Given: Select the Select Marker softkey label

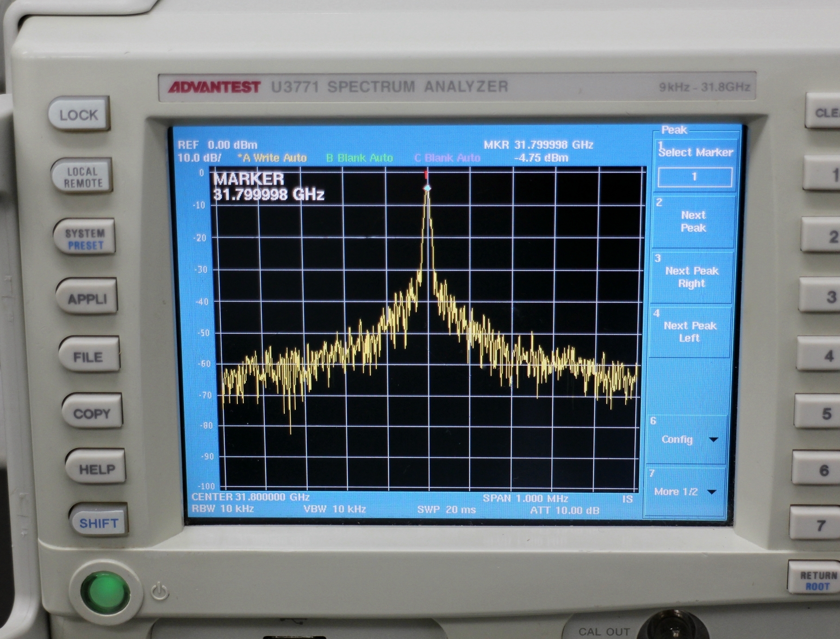Looking at the screenshot, I should click(x=696, y=152).
